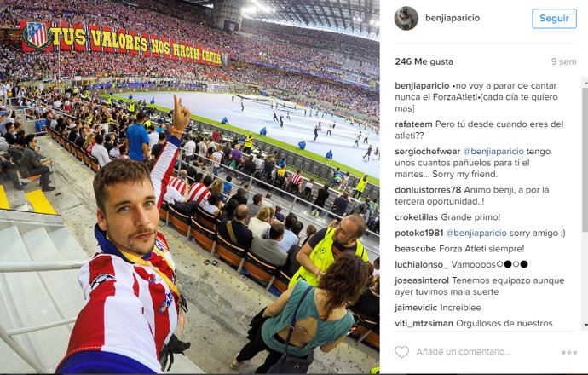This screenshot has height=375, width=588.
Task: Open the benjiaparicio username in header
Action: point(453,18)
